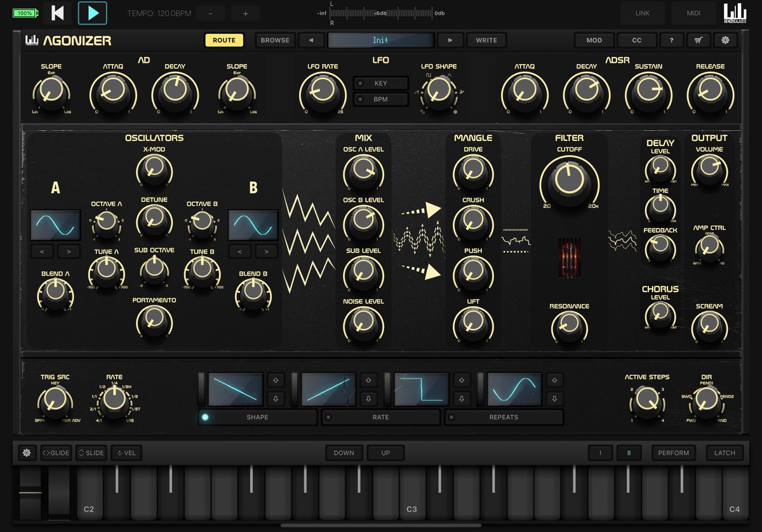762x532 pixels.
Task: Click oscillator A sine waveform display
Action: (x=56, y=225)
